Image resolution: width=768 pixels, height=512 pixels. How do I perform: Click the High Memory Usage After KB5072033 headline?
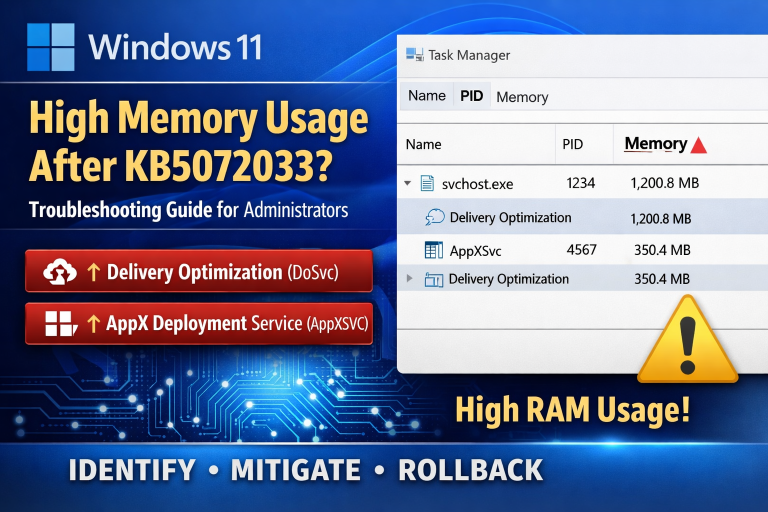click(198, 141)
